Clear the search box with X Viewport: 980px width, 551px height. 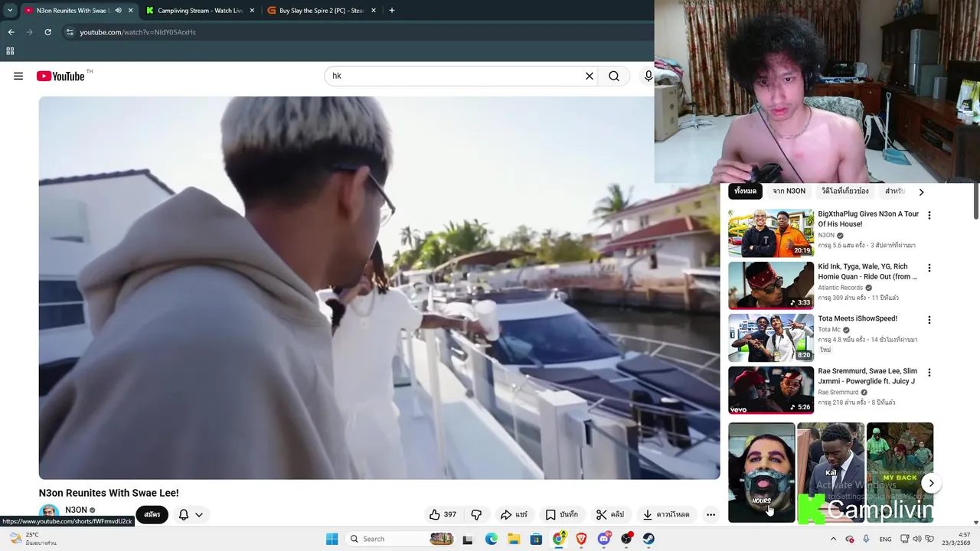(x=590, y=76)
